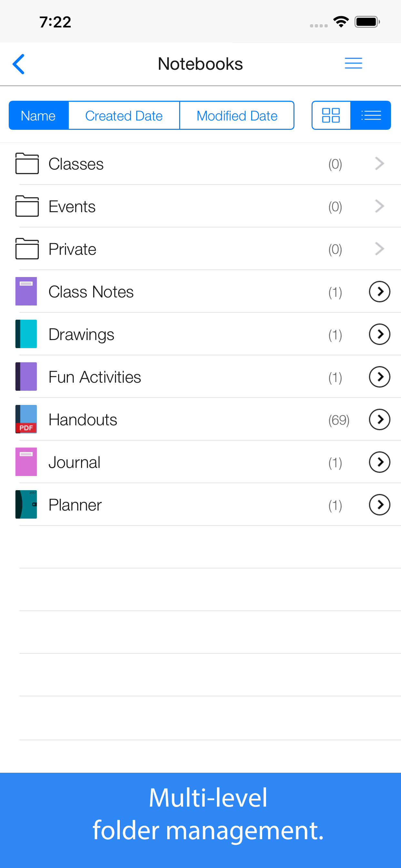Viewport: 401px width, 868px height.
Task: Expand the Classes folder chevron
Action: (x=379, y=164)
